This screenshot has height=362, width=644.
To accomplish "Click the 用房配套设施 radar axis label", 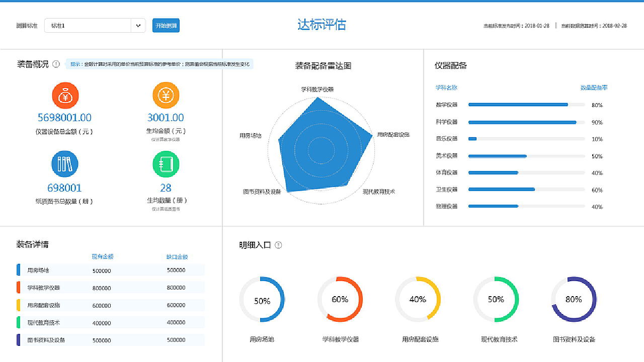I will point(393,135).
